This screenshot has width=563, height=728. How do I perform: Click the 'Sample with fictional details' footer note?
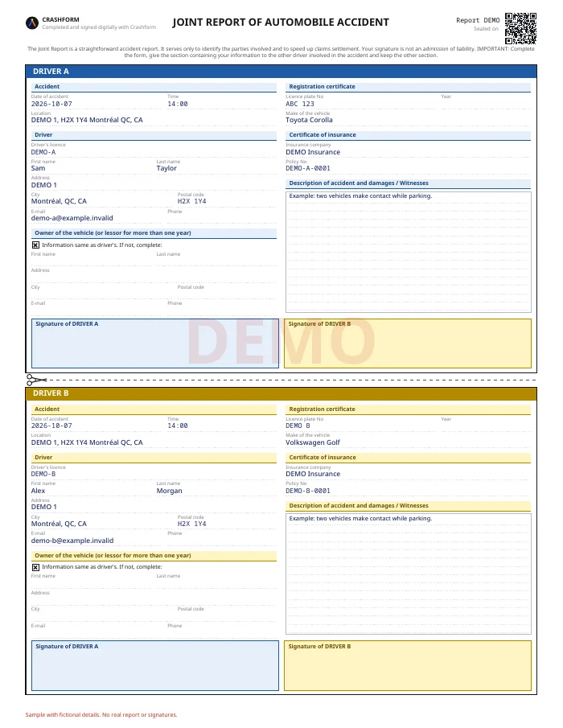tap(101, 715)
